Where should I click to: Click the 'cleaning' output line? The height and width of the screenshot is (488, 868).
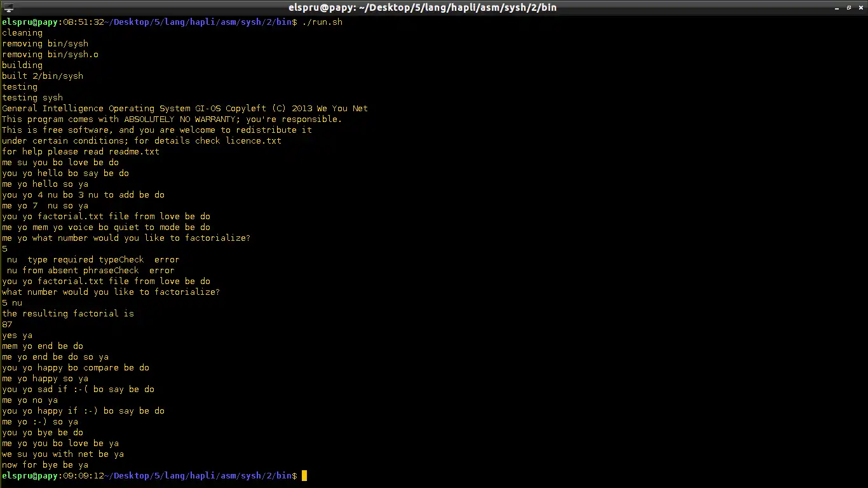(x=22, y=33)
